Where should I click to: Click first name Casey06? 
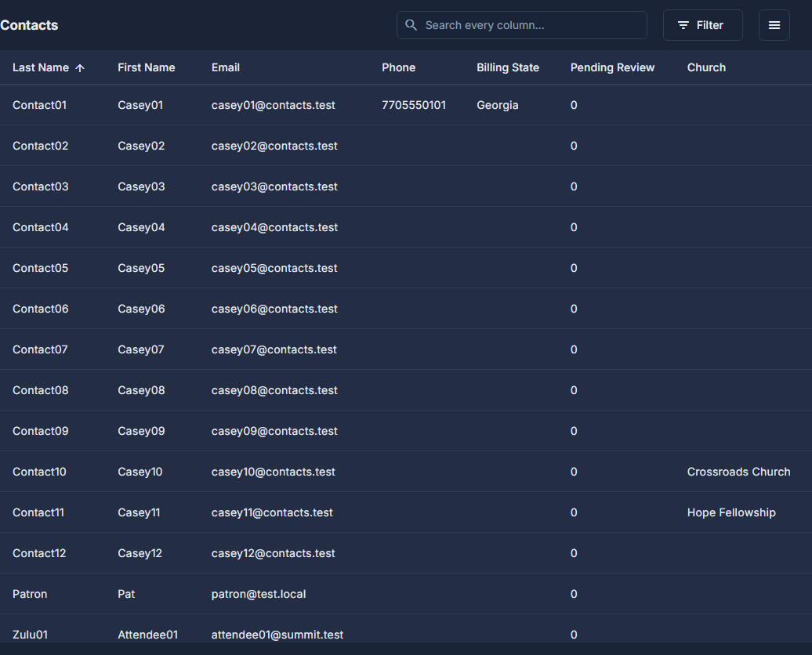(141, 309)
